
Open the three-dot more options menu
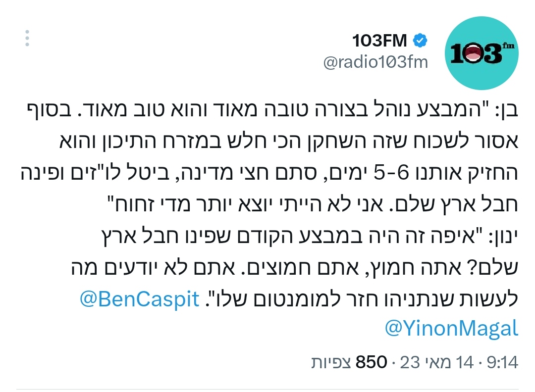[28, 39]
